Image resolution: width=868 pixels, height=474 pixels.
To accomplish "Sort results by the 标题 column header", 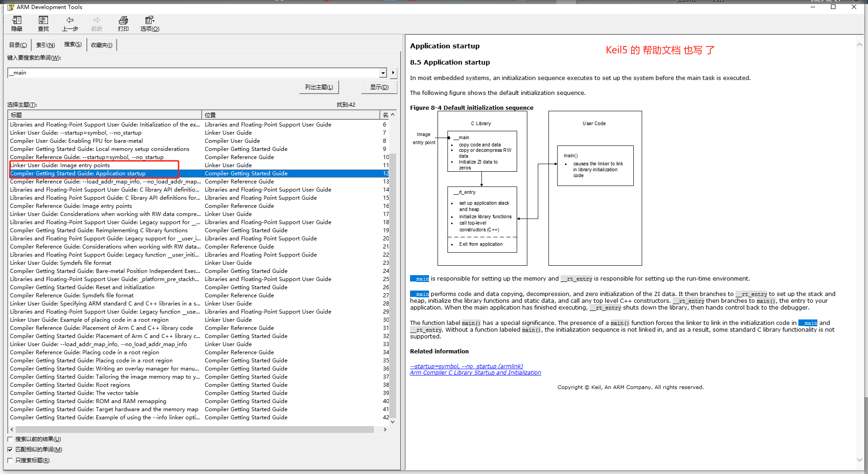I will tap(104, 115).
